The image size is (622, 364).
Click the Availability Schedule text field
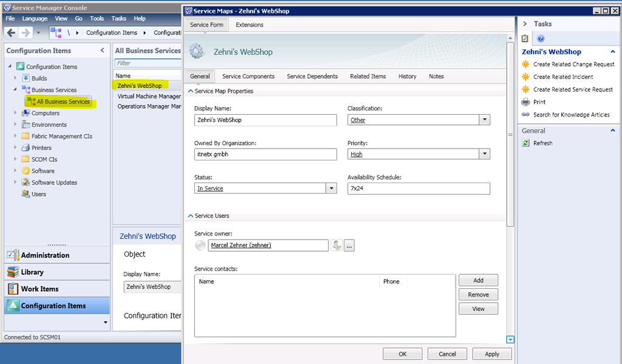[418, 189]
